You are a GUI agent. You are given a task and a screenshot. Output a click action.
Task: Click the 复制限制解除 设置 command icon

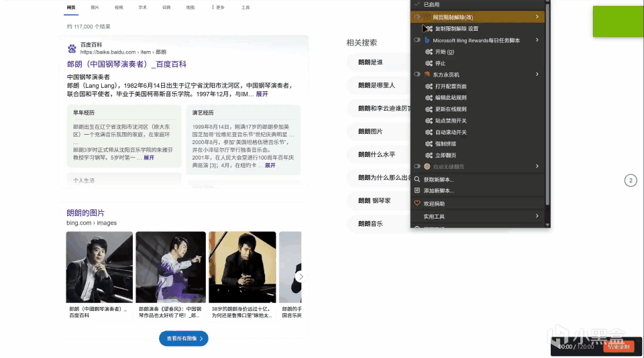pos(429,29)
